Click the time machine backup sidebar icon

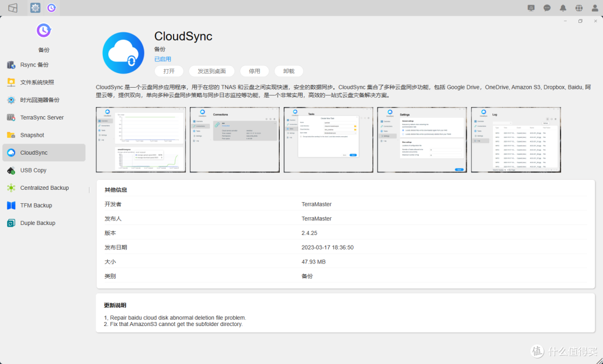11,100
